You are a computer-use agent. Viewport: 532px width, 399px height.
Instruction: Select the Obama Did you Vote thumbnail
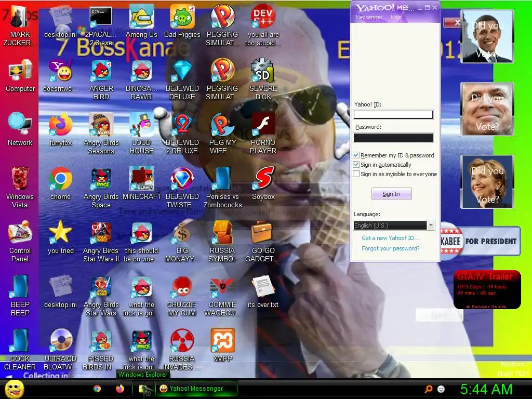coord(487,36)
